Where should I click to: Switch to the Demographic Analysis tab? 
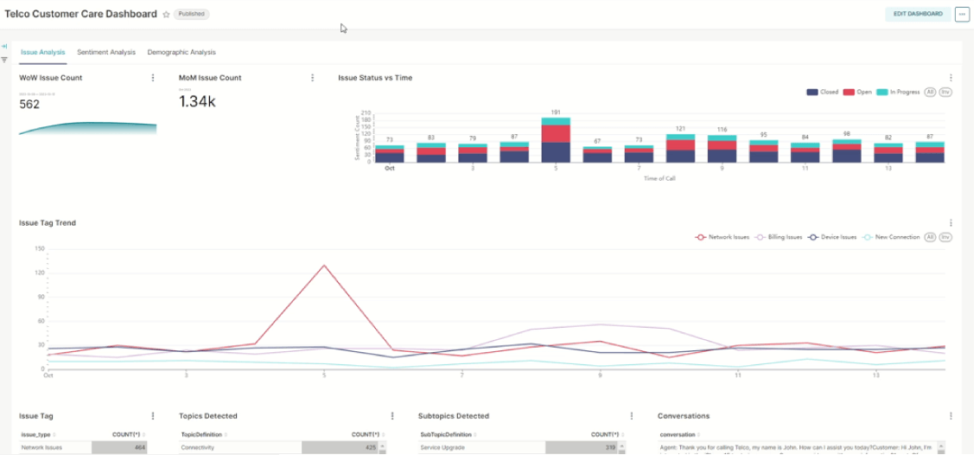[181, 53]
